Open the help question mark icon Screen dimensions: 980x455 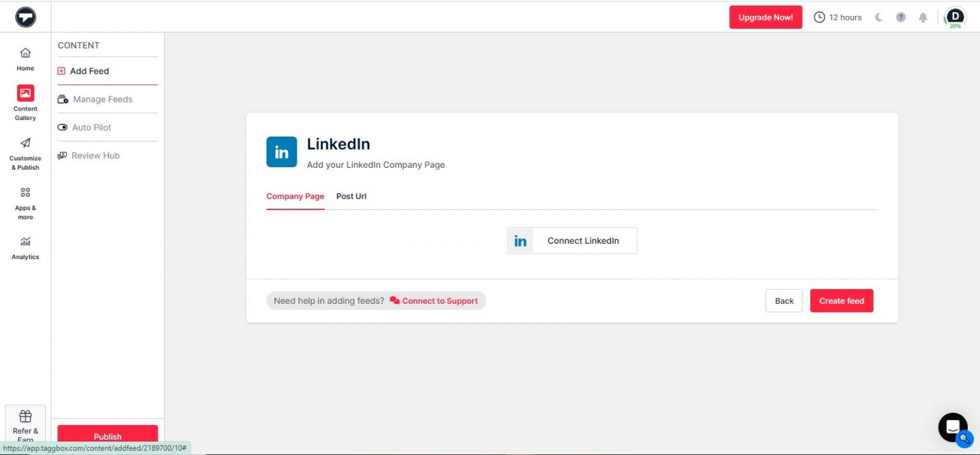point(900,17)
